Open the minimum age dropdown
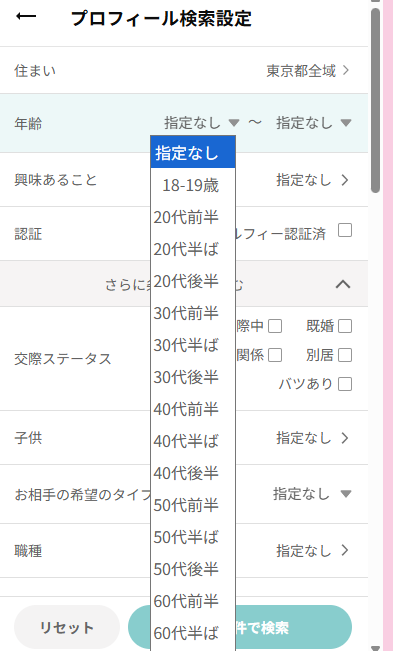 pos(202,123)
